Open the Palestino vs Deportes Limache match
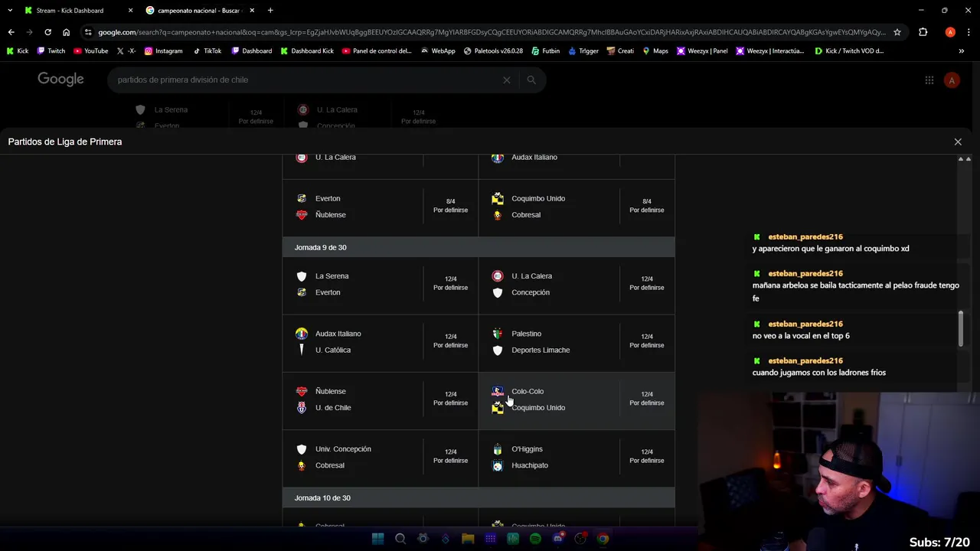Image resolution: width=980 pixels, height=551 pixels. (577, 342)
